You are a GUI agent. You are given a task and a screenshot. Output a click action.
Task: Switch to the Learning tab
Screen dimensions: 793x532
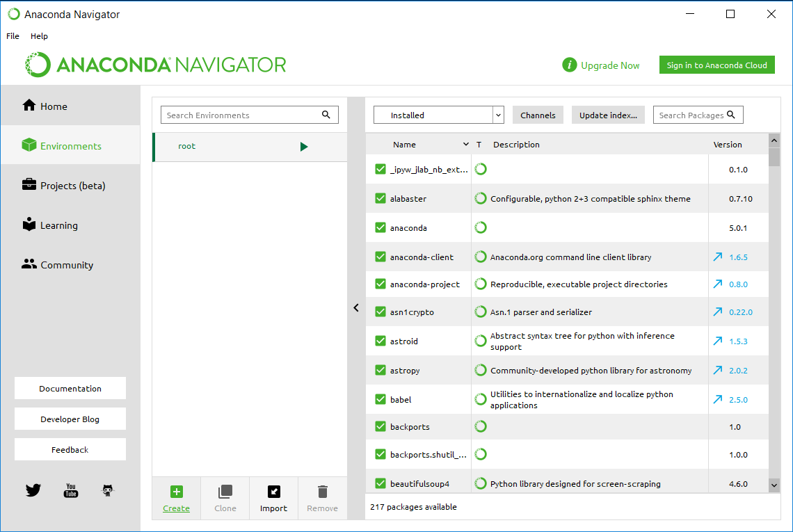pyautogui.click(x=58, y=225)
